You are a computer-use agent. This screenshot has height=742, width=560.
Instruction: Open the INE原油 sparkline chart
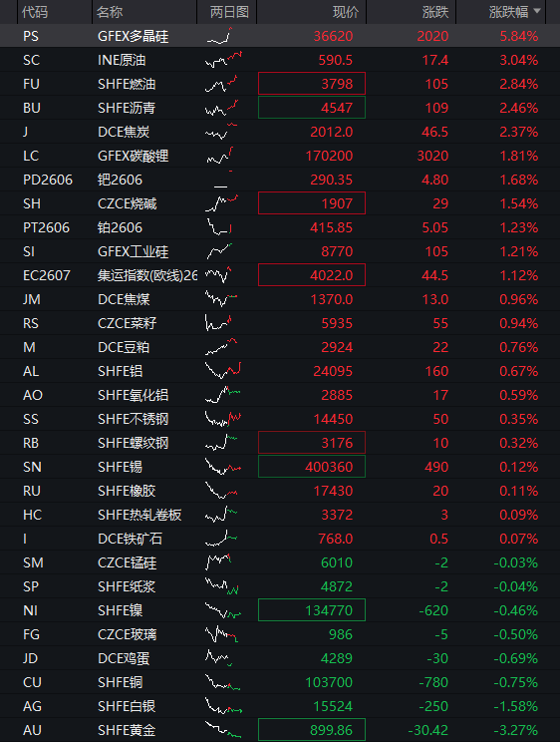tap(223, 60)
